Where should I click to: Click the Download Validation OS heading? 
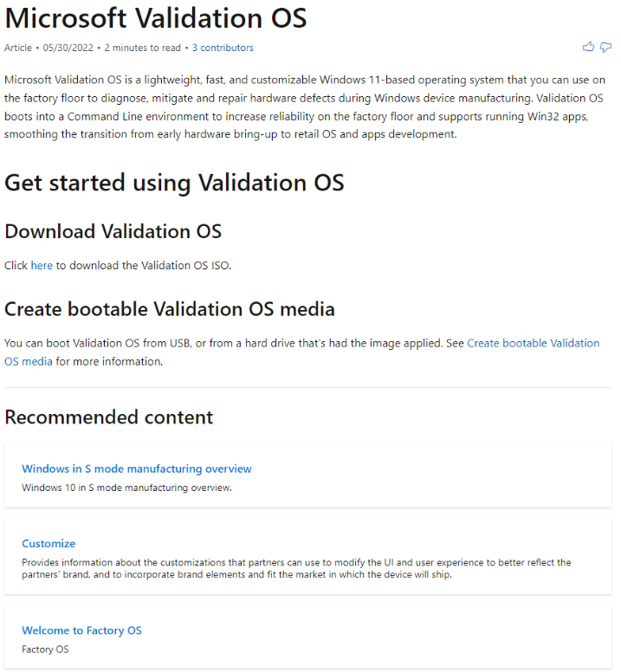[113, 231]
